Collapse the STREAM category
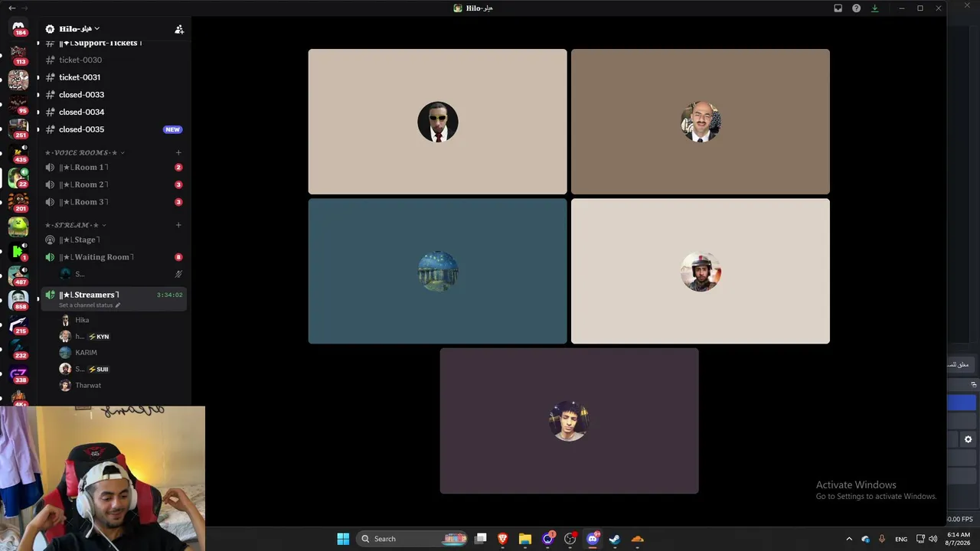This screenshot has width=980, height=551. tap(75, 225)
